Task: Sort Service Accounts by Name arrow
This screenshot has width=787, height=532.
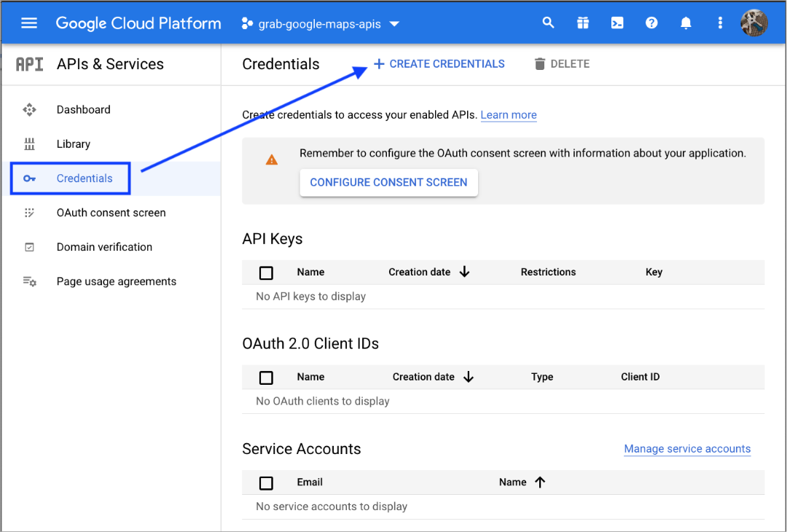Action: pyautogui.click(x=540, y=482)
